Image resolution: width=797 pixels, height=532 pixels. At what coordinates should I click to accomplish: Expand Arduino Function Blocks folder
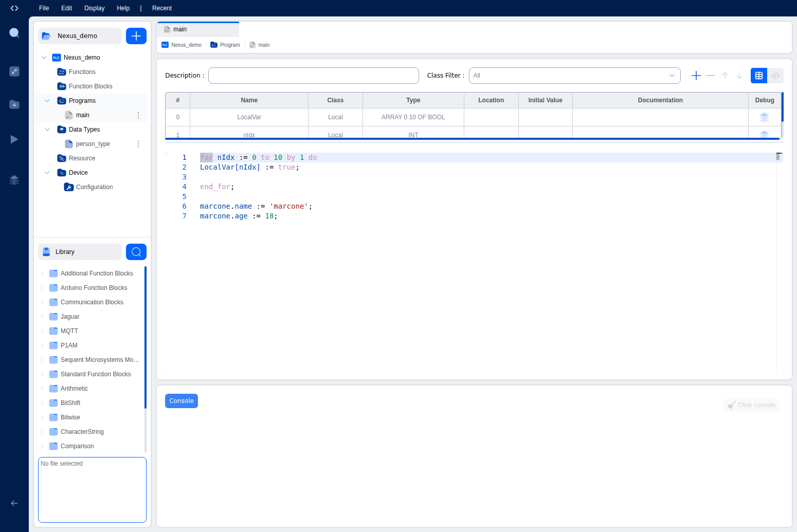point(42,288)
